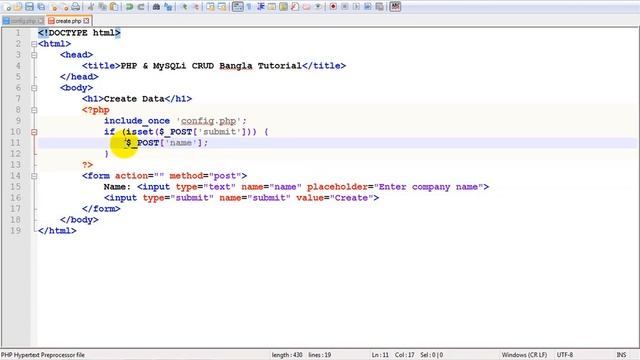Click the Cut scissors icon
Screen dimensions: 640x360
pyautogui.click(x=91, y=7)
